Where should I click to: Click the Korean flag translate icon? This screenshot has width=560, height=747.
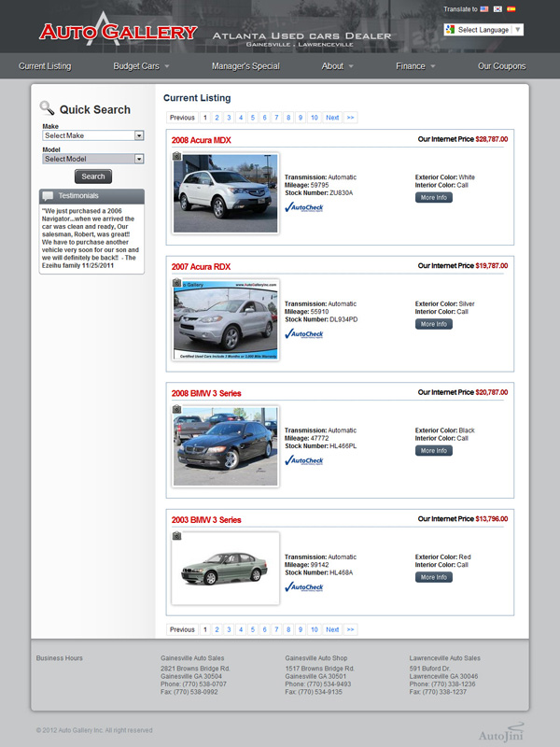pos(497,9)
